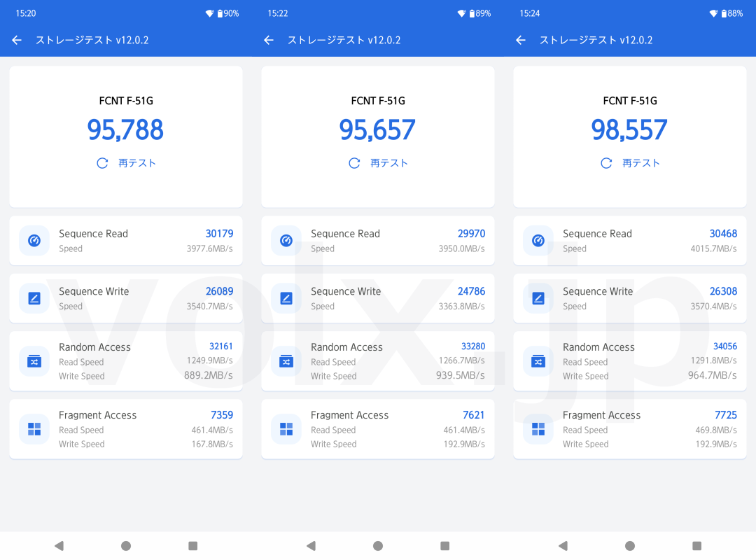The width and height of the screenshot is (756, 560).
Task: Select the total score 95,788
Action: [125, 129]
